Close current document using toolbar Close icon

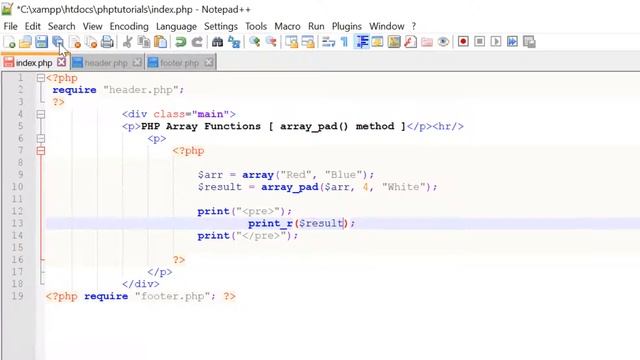(x=75, y=42)
